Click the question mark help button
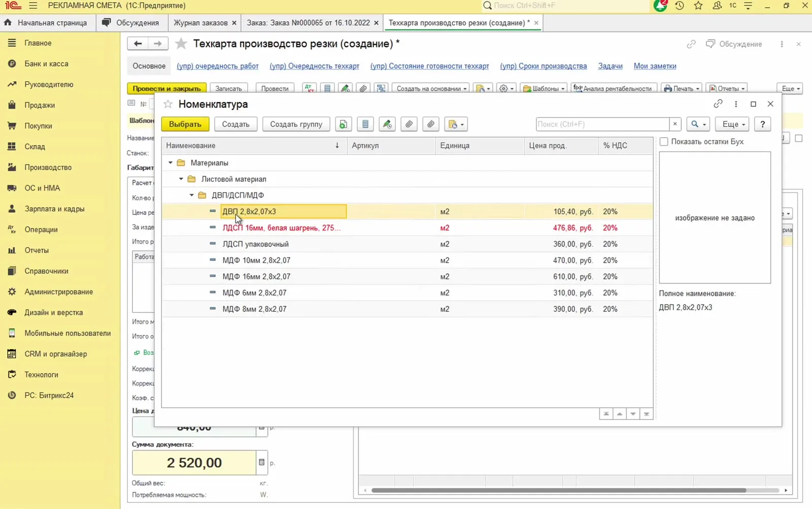812x509 pixels. (x=762, y=124)
